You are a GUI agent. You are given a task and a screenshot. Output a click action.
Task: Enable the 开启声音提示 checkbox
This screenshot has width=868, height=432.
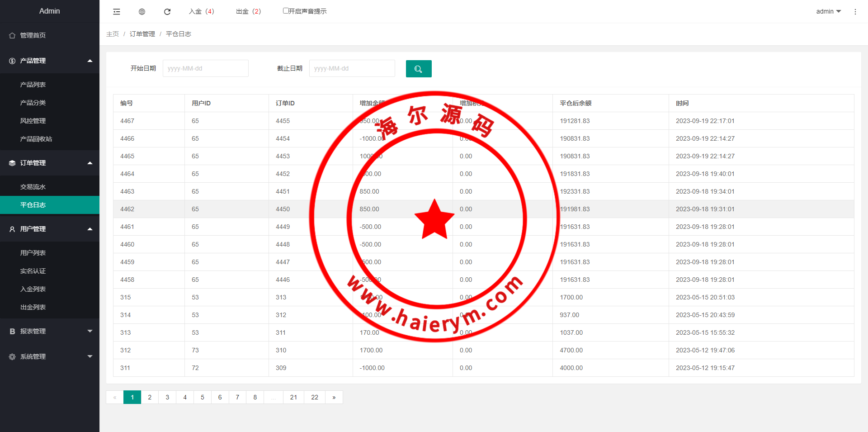click(286, 11)
